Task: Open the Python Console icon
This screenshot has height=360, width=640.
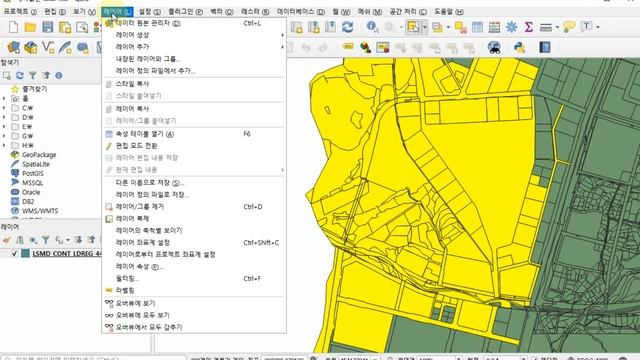Action: 520,47
